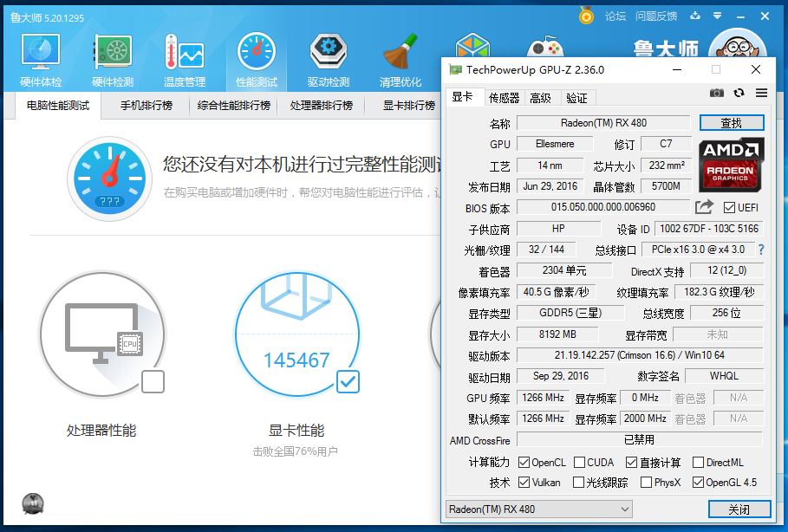Click the 总线接口 value PCIe x16 3.0

(x=698, y=250)
